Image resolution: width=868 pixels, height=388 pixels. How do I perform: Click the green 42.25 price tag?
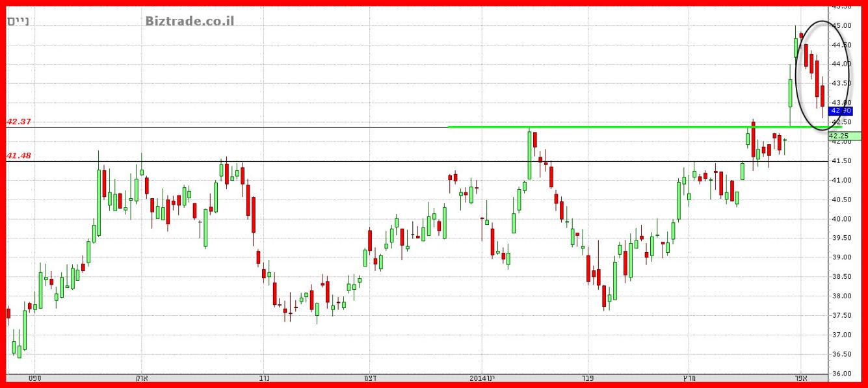pos(844,136)
